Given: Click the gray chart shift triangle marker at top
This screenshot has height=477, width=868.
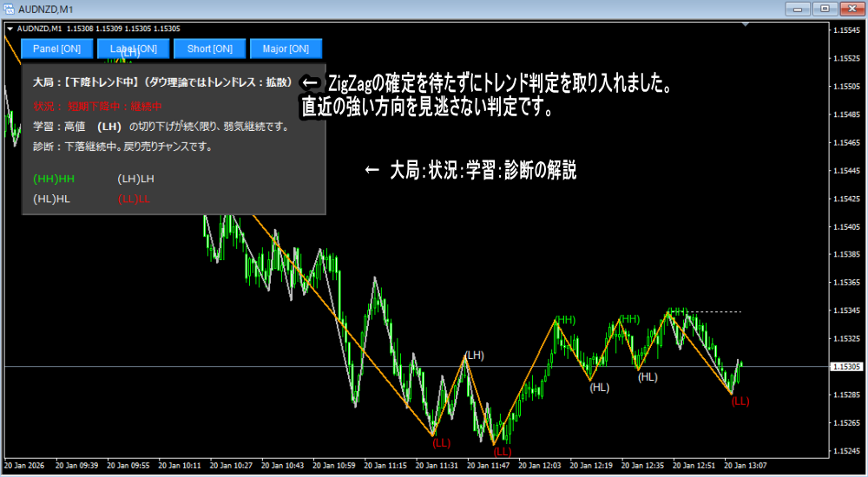Looking at the screenshot, I should (x=746, y=26).
